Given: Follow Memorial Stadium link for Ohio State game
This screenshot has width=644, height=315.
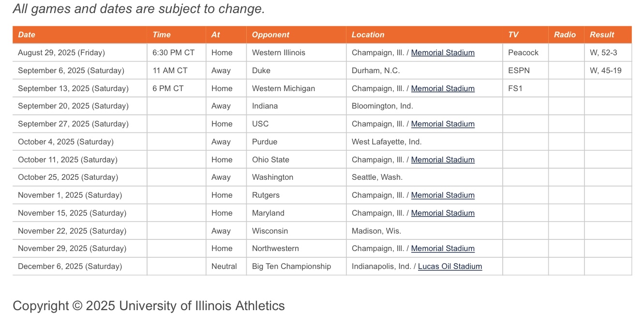Looking at the screenshot, I should [x=443, y=160].
